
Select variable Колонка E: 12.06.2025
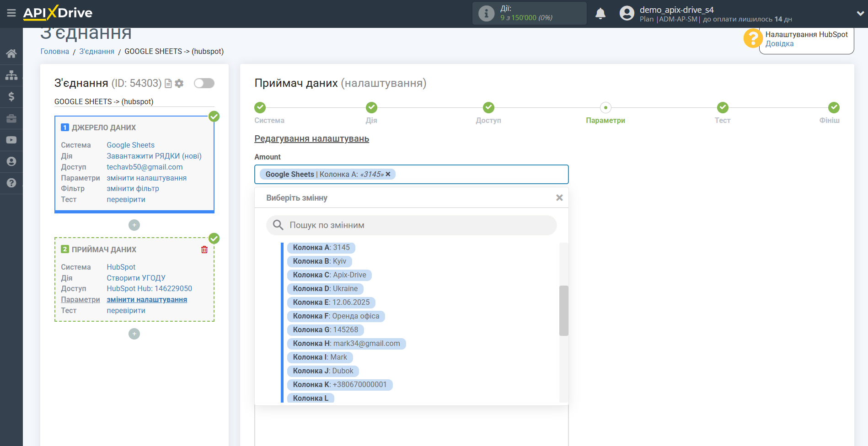[331, 303]
